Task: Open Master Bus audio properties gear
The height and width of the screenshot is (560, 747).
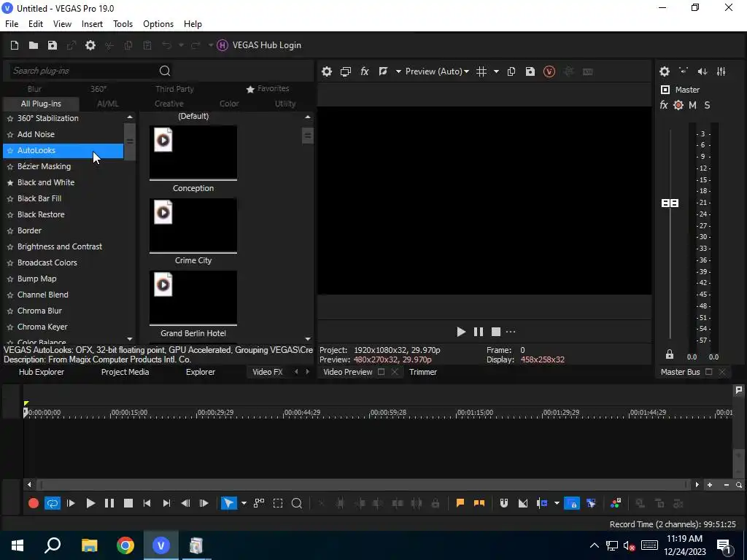Action: 665,71
